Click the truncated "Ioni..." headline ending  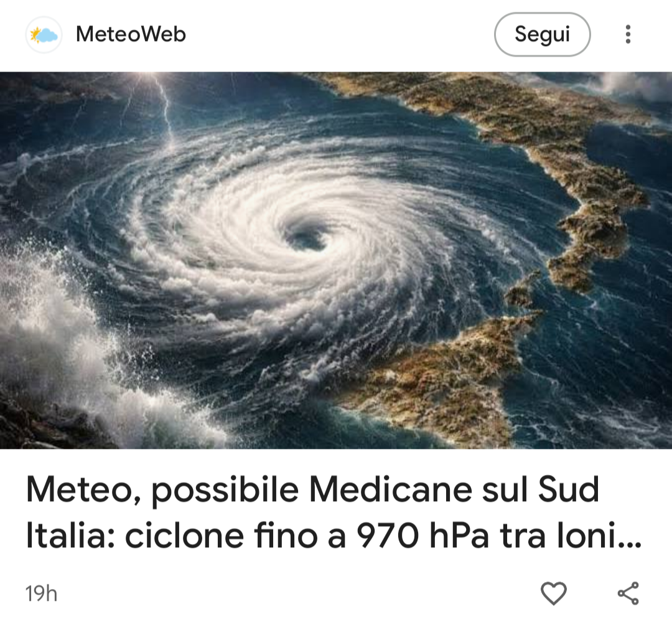599,535
